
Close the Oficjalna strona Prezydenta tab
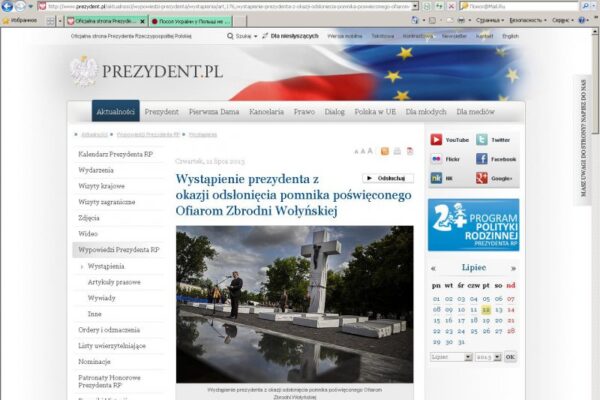point(142,22)
